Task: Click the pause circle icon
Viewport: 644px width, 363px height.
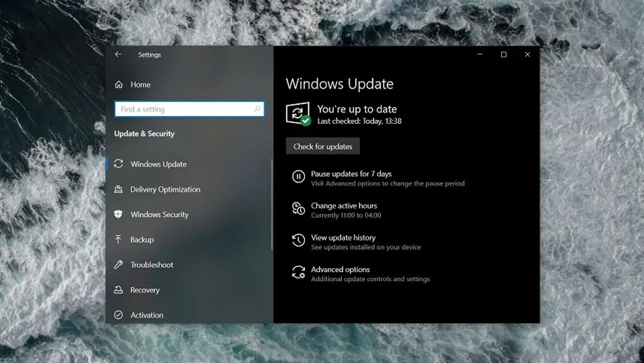Action: coord(299,177)
